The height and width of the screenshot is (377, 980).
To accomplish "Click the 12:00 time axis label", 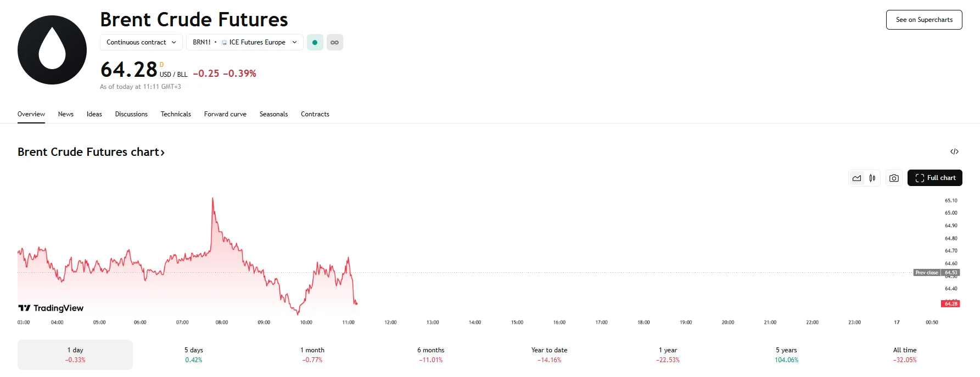I will pyautogui.click(x=390, y=323).
